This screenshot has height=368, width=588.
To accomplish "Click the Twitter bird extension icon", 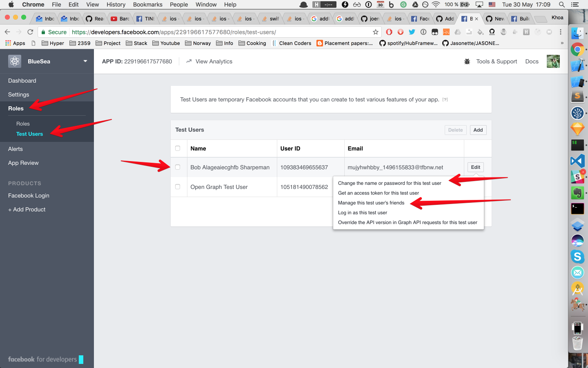I will [x=412, y=32].
